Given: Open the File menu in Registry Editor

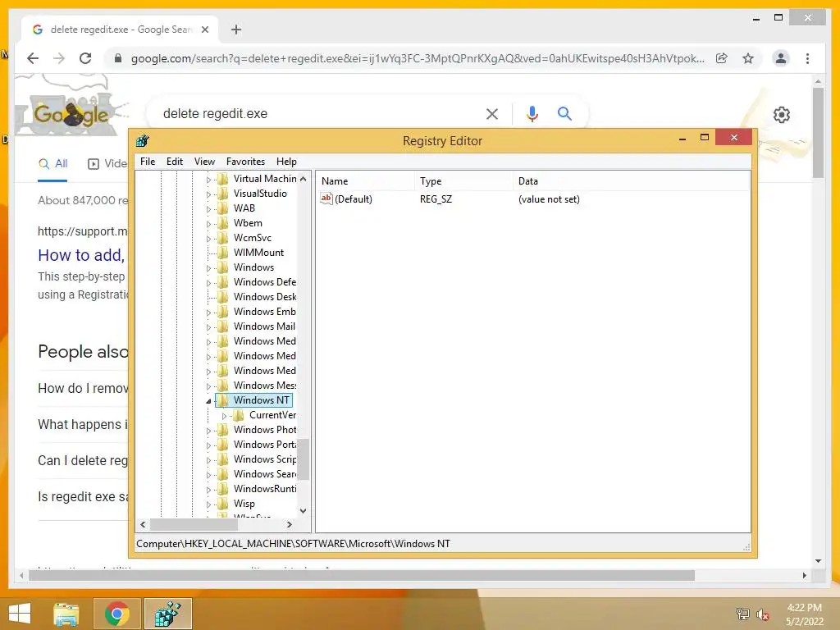Looking at the screenshot, I should [x=148, y=162].
